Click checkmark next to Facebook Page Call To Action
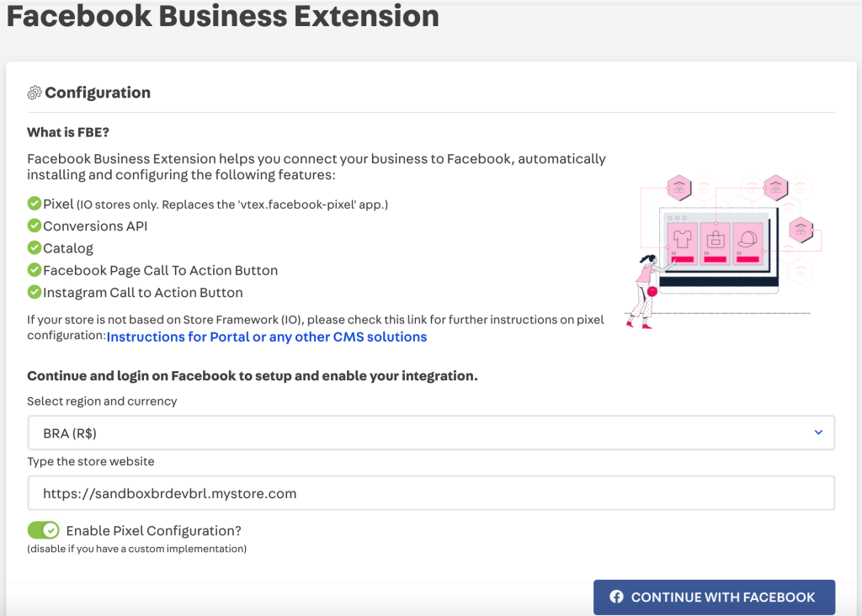This screenshot has width=862, height=616. click(x=34, y=269)
